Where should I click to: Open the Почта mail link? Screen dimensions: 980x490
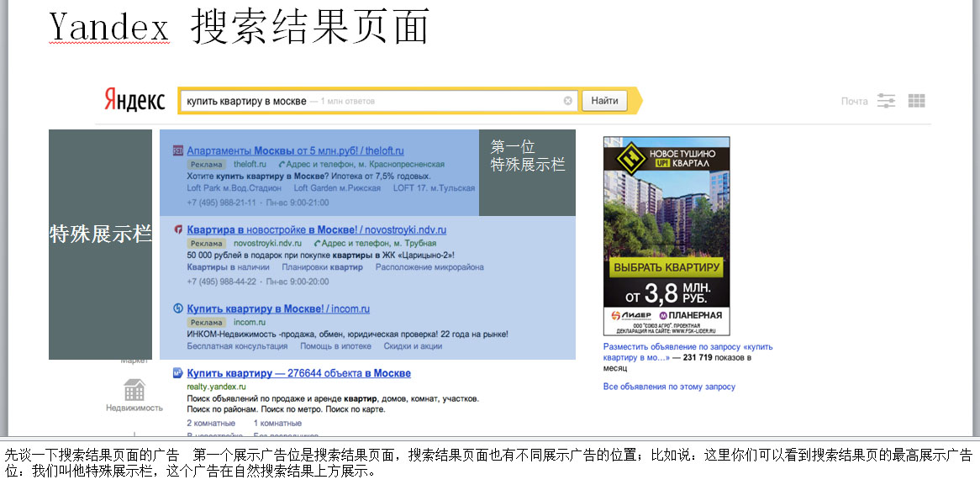coord(854,101)
